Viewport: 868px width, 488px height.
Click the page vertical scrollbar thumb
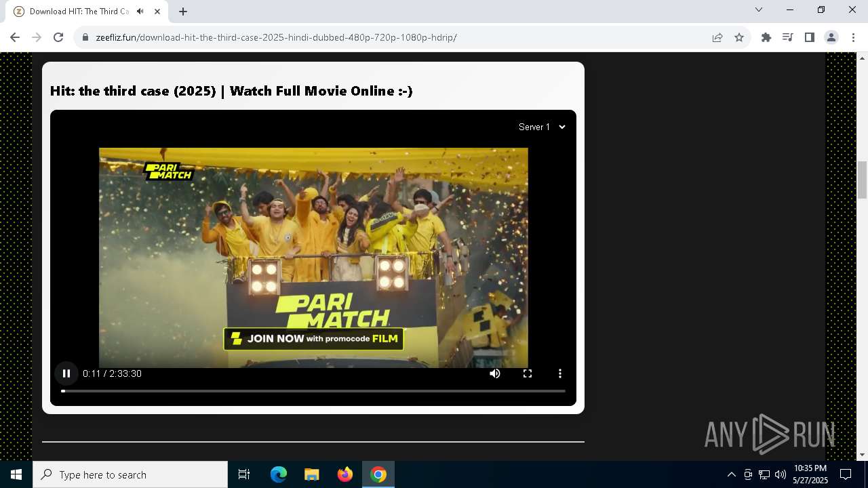tap(862, 180)
